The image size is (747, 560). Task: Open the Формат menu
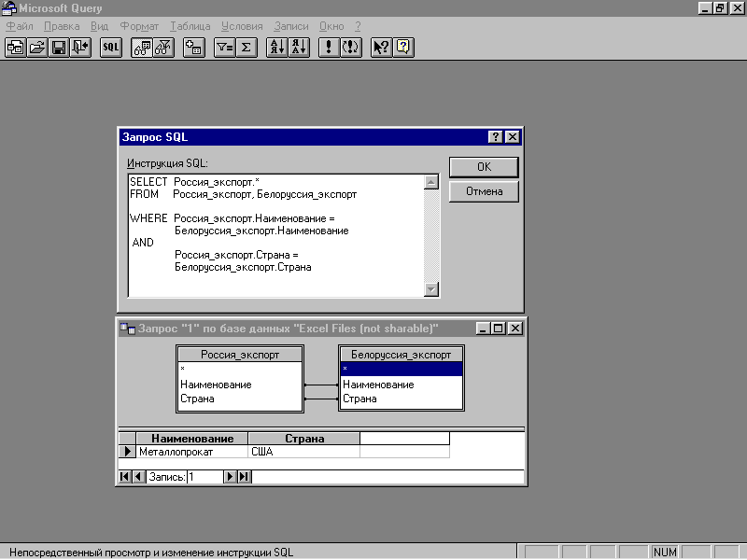[x=139, y=26]
